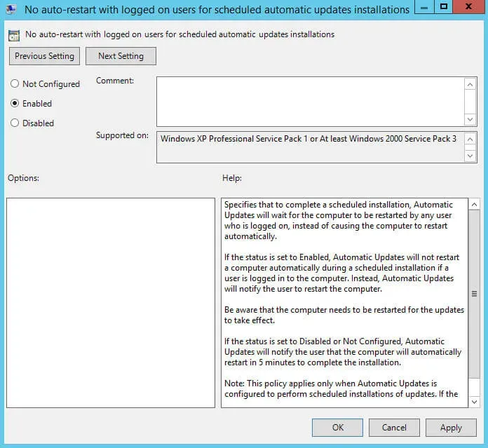Go to Next Setting
The width and height of the screenshot is (488, 448).
(121, 56)
